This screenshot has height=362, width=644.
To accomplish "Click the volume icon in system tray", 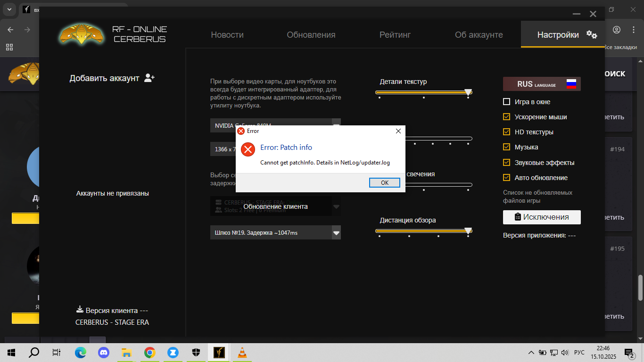I will pos(565,352).
